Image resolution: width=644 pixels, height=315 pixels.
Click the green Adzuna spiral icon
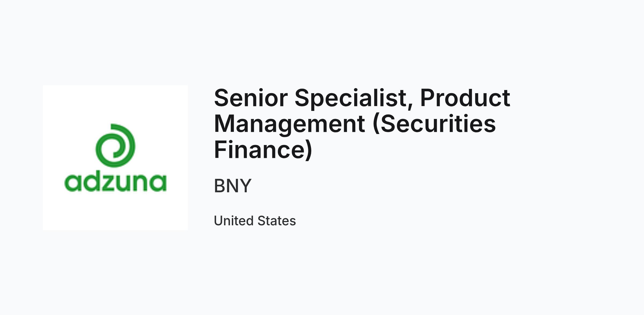[115, 146]
